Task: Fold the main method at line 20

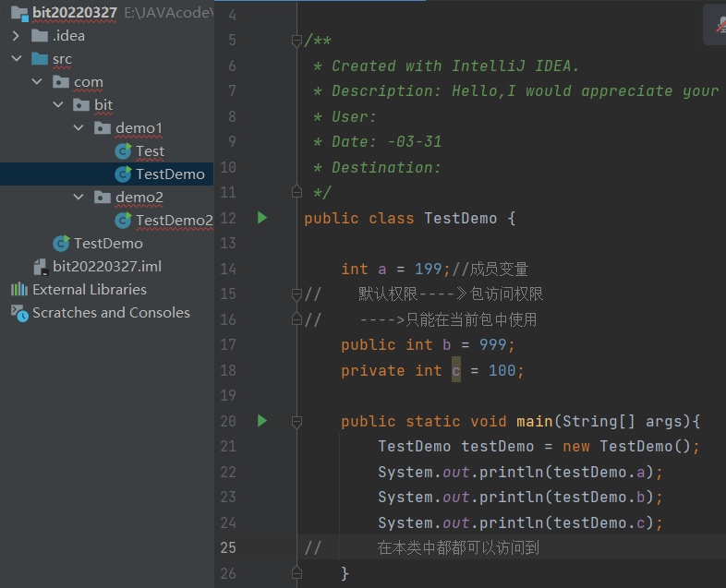Action: coord(297,422)
